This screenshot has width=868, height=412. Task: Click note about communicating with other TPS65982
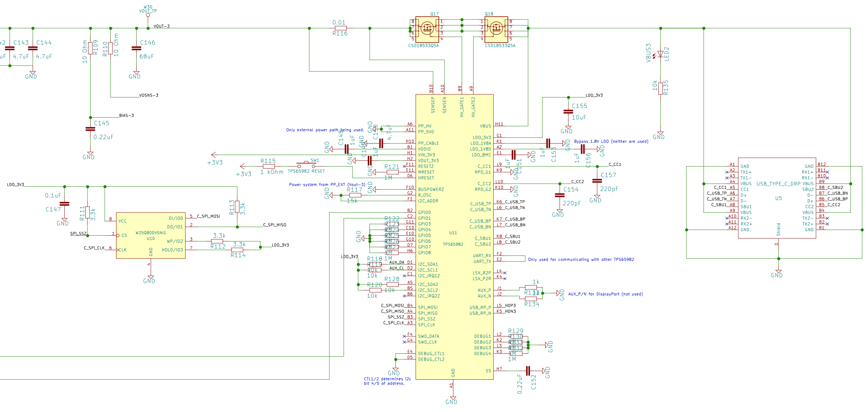click(581, 259)
